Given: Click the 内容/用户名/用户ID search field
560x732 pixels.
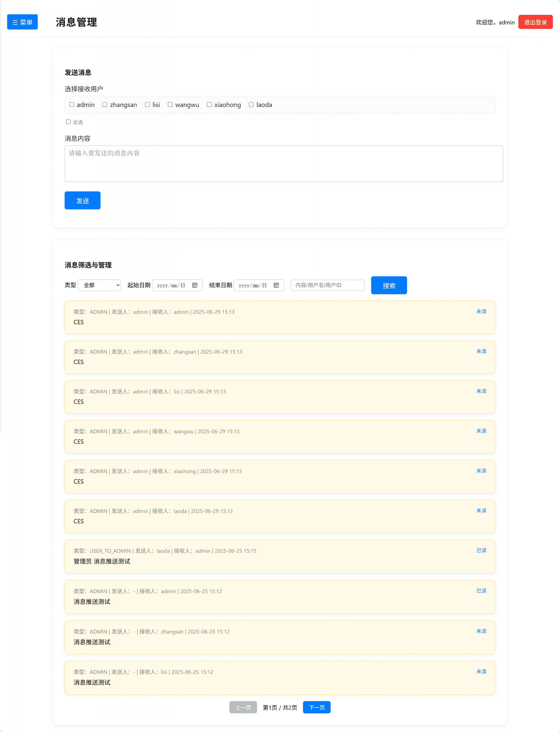Looking at the screenshot, I should tap(327, 285).
